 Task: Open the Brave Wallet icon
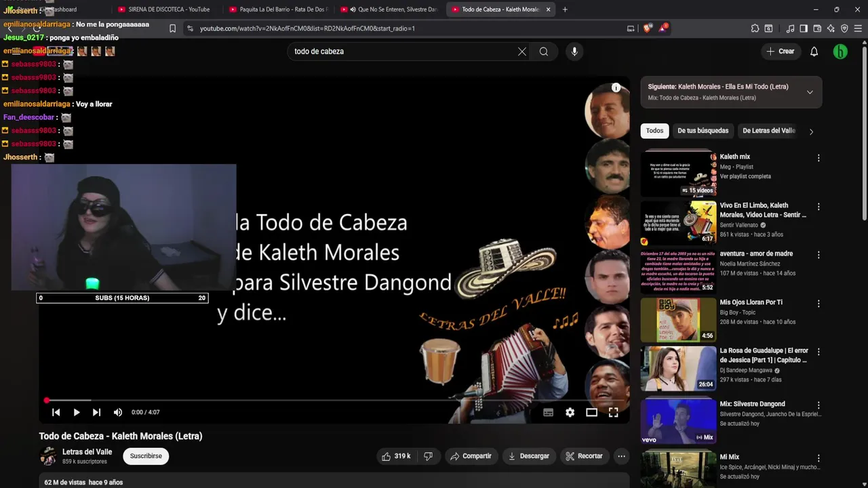click(x=817, y=28)
